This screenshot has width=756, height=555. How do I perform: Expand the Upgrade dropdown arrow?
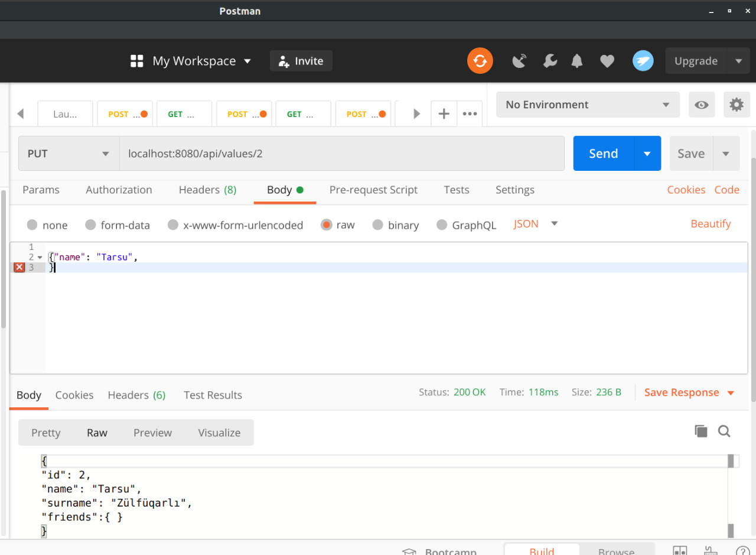[x=738, y=61]
